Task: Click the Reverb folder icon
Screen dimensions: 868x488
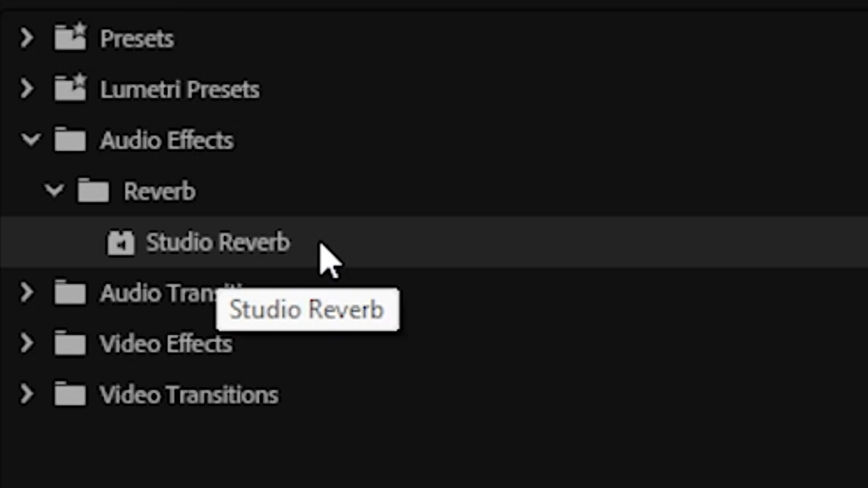Action: tap(93, 190)
